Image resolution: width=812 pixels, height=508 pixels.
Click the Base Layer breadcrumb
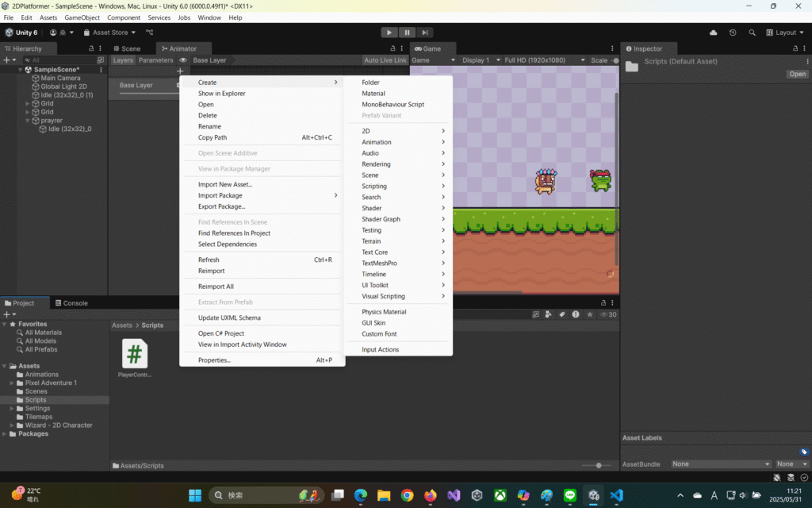[x=209, y=60]
